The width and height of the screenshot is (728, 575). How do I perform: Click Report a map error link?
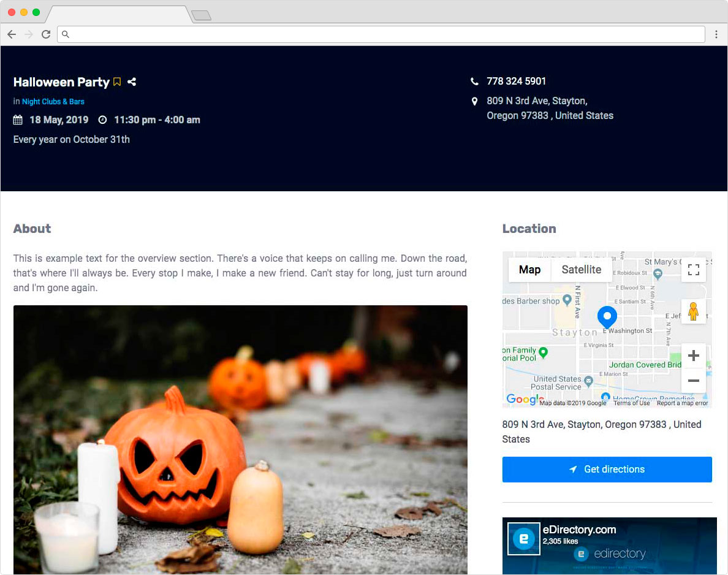pyautogui.click(x=682, y=403)
